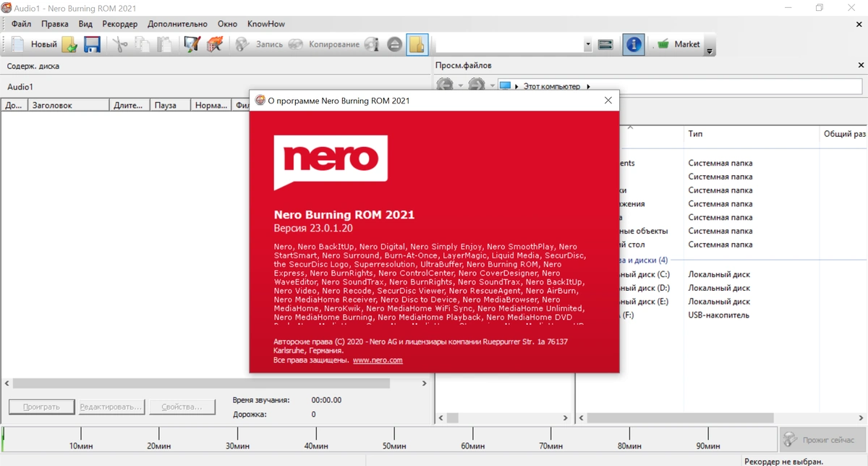Click the copy icon in the toolbar
Viewport: 868px width, 466px height.
[x=142, y=44]
